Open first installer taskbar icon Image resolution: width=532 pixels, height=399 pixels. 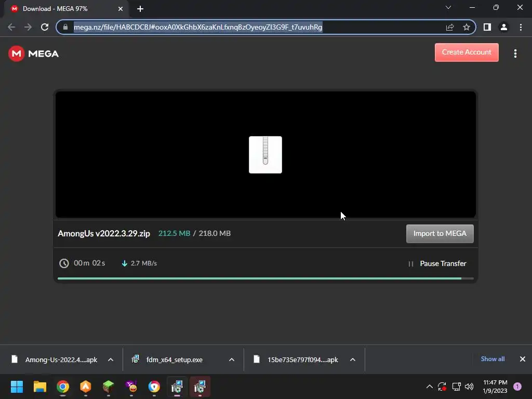click(x=177, y=387)
